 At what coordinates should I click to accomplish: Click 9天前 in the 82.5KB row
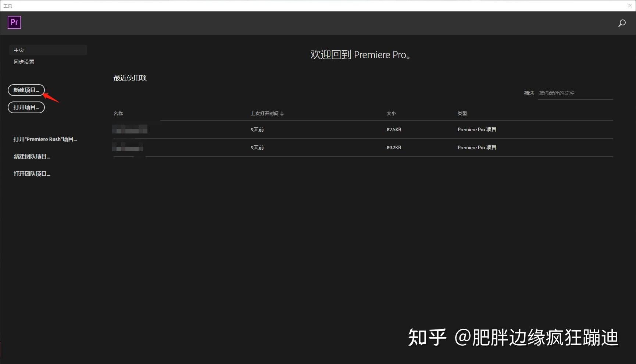[x=257, y=129]
